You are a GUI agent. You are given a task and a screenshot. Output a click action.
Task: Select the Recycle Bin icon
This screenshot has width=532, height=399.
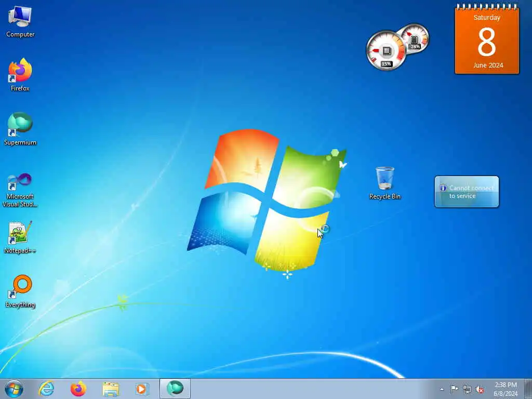pyautogui.click(x=385, y=183)
